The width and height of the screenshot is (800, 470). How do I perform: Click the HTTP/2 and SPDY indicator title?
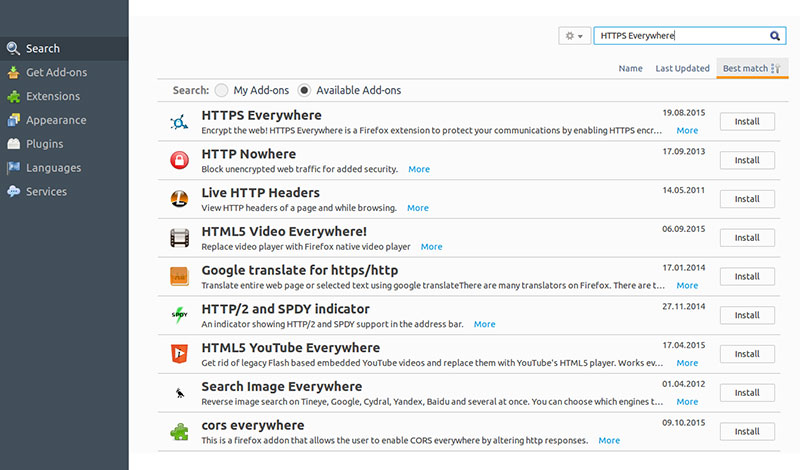[x=286, y=309]
